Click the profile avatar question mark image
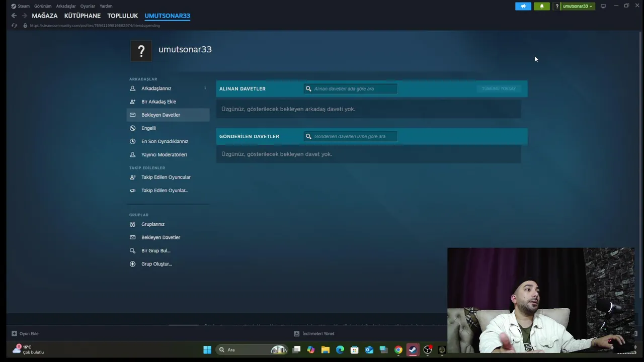 coord(141,51)
